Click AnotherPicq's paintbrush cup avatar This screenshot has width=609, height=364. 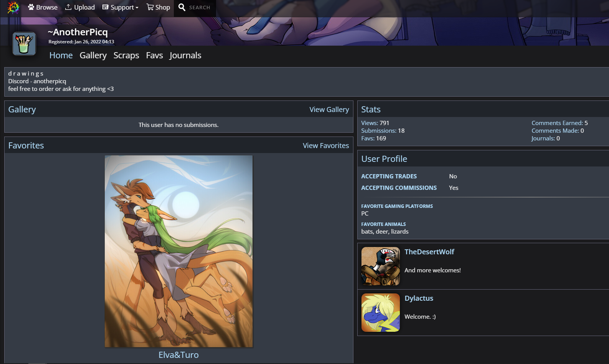click(24, 44)
